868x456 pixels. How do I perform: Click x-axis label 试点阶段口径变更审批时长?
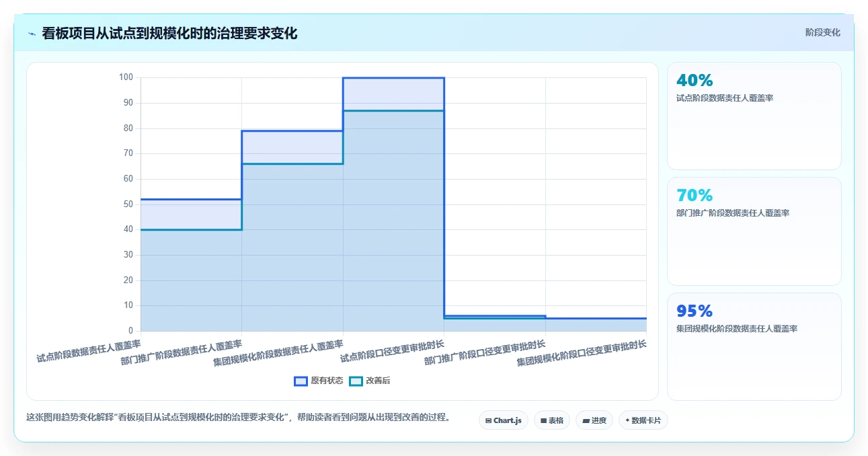click(392, 351)
